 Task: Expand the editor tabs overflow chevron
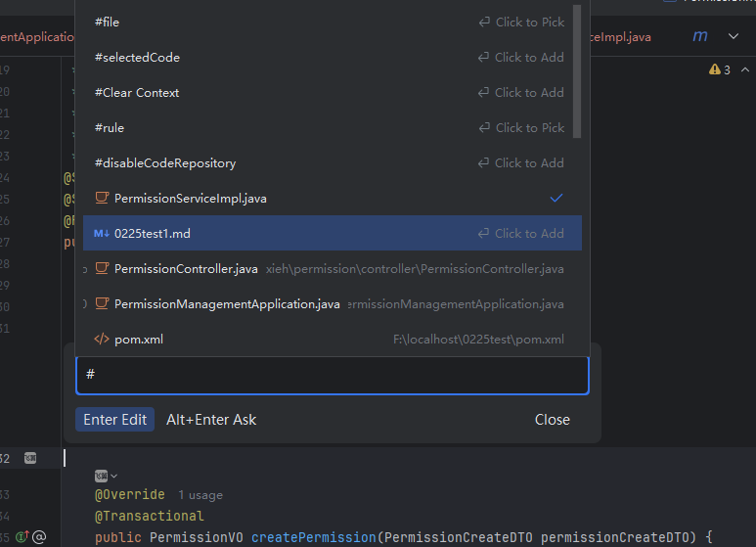pyautogui.click(x=734, y=36)
